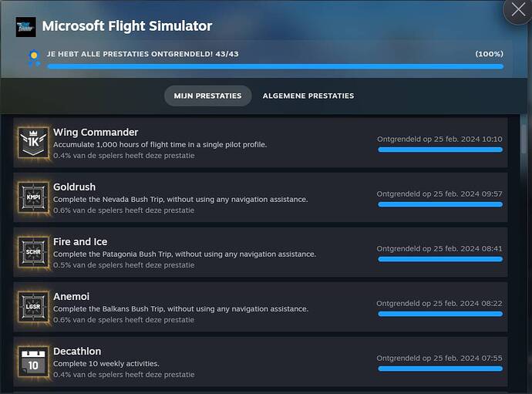This screenshot has height=394, width=532.
Task: Click the achievements list scrollbar
Action: (x=524, y=139)
